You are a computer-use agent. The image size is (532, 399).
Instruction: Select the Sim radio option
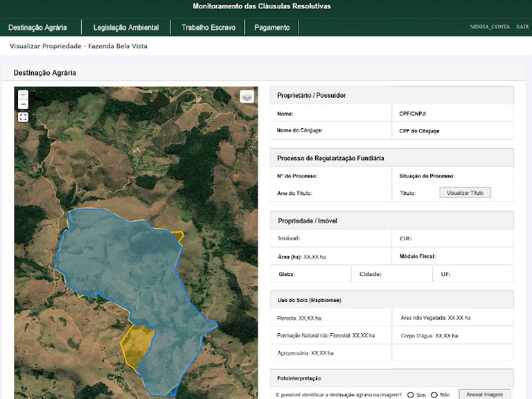tap(411, 395)
